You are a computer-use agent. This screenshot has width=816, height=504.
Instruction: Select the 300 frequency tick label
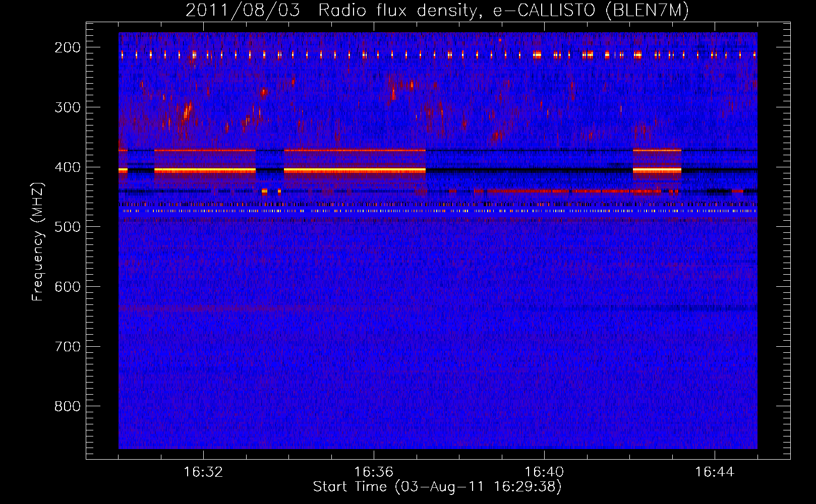tap(68, 107)
